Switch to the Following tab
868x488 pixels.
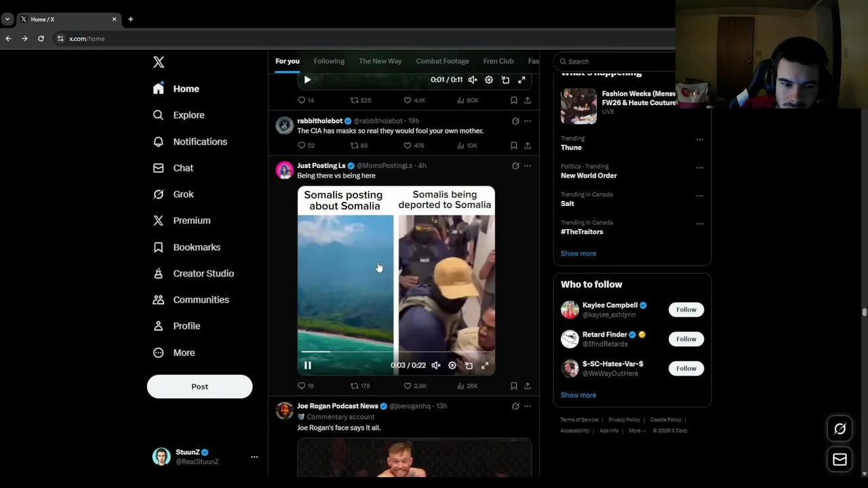[329, 61]
